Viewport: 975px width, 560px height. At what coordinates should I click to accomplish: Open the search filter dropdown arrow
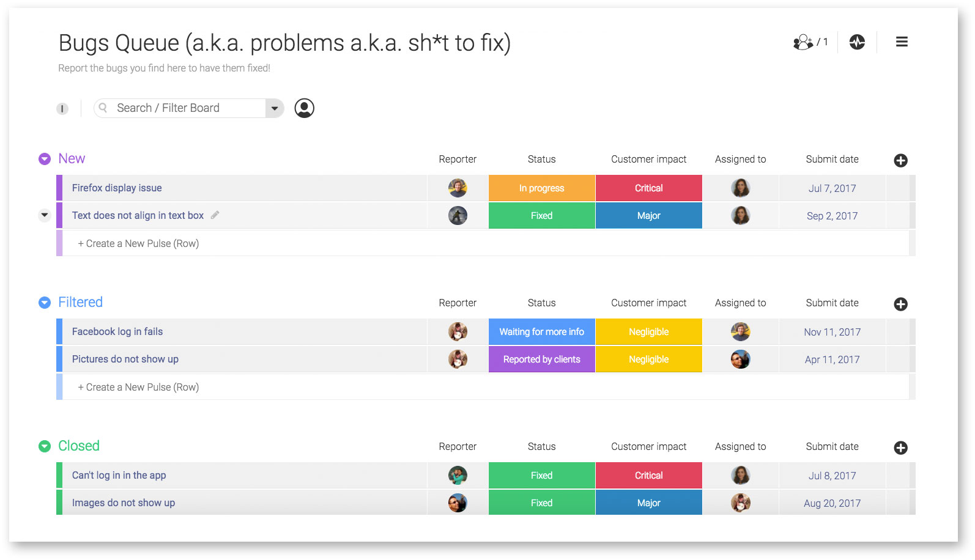pyautogui.click(x=275, y=108)
